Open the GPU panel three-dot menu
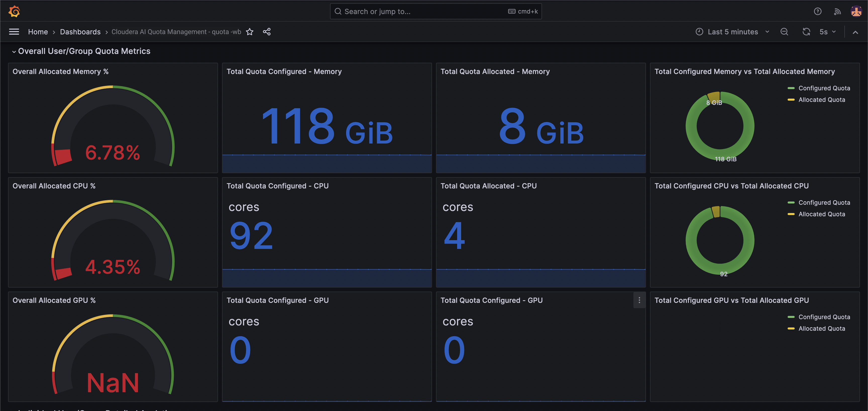The width and height of the screenshot is (868, 411). [x=639, y=300]
